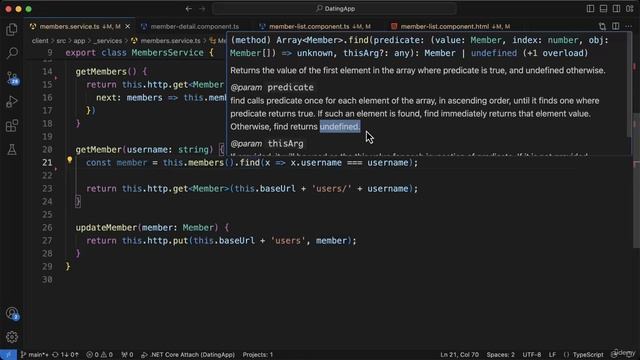Click lightbulb code action on line 21
Image resolution: width=640 pixels, height=360 pixels.
[69, 160]
